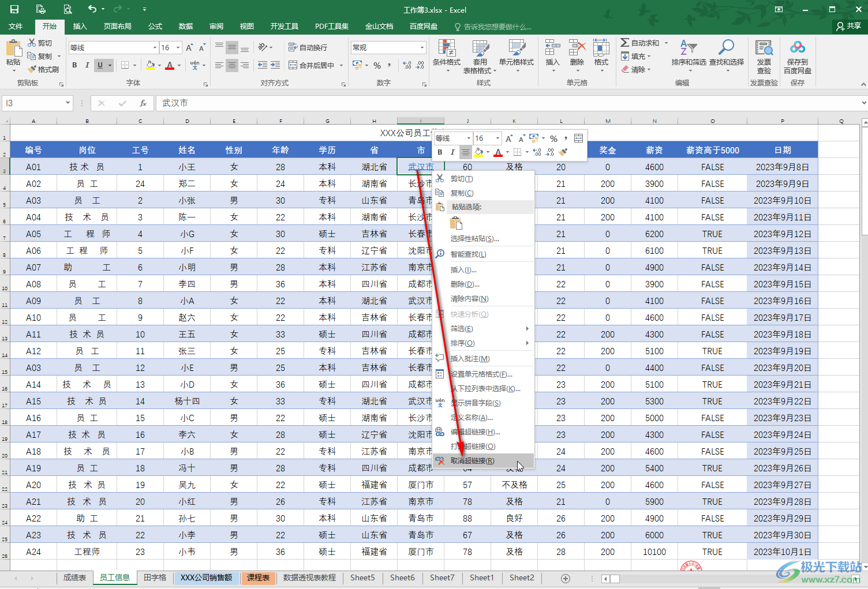Click the Format cells (格式) ribbon icon
Screen dimensions: 868x589
(601, 48)
